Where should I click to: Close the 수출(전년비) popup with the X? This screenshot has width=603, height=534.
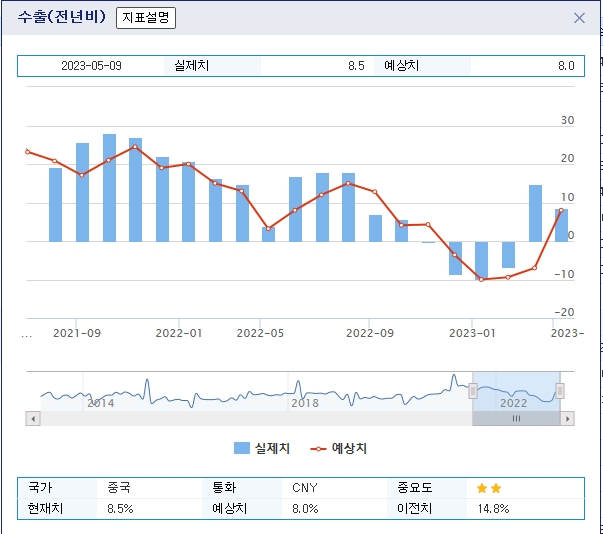tap(579, 18)
